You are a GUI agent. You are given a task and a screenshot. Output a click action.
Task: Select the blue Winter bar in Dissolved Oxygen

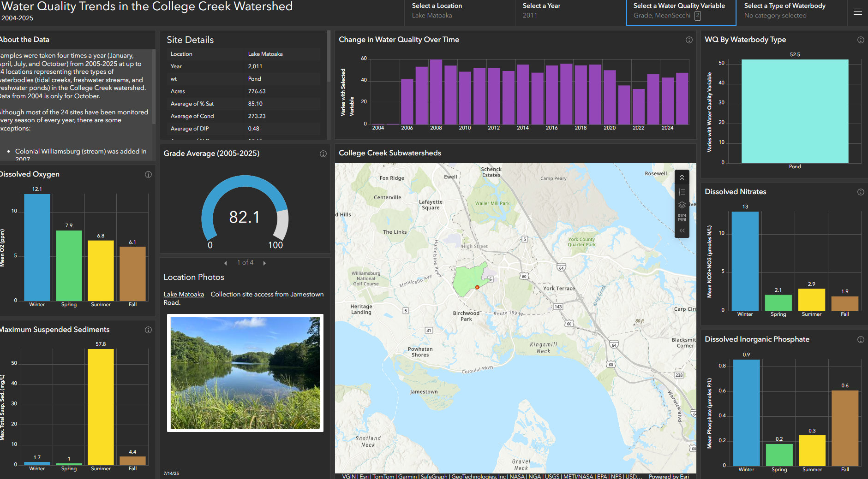click(x=37, y=248)
